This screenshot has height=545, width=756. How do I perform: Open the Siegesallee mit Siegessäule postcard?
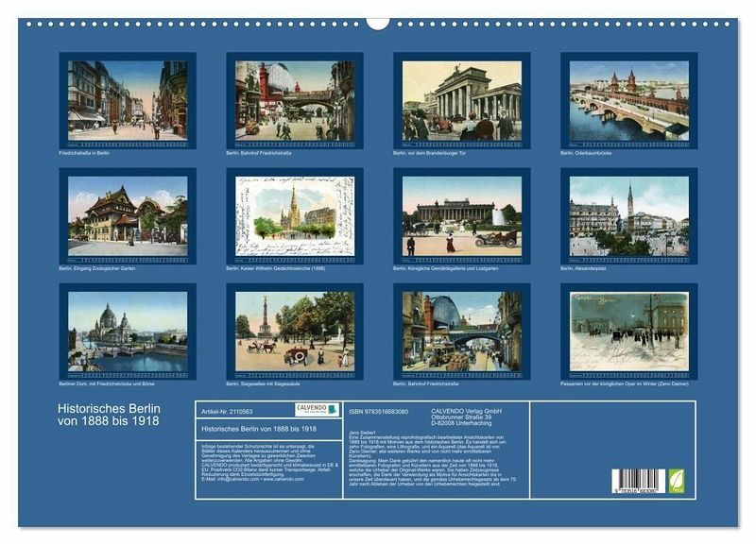click(x=295, y=332)
